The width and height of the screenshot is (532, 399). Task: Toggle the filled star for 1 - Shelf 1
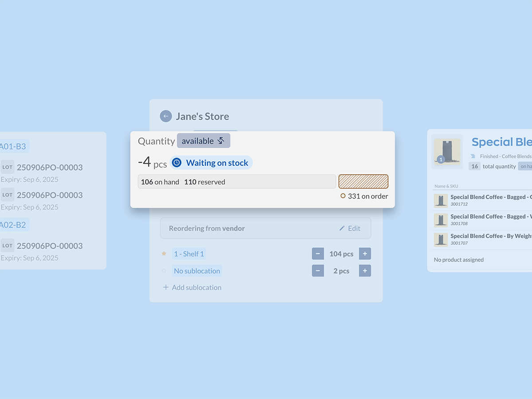coord(164,254)
